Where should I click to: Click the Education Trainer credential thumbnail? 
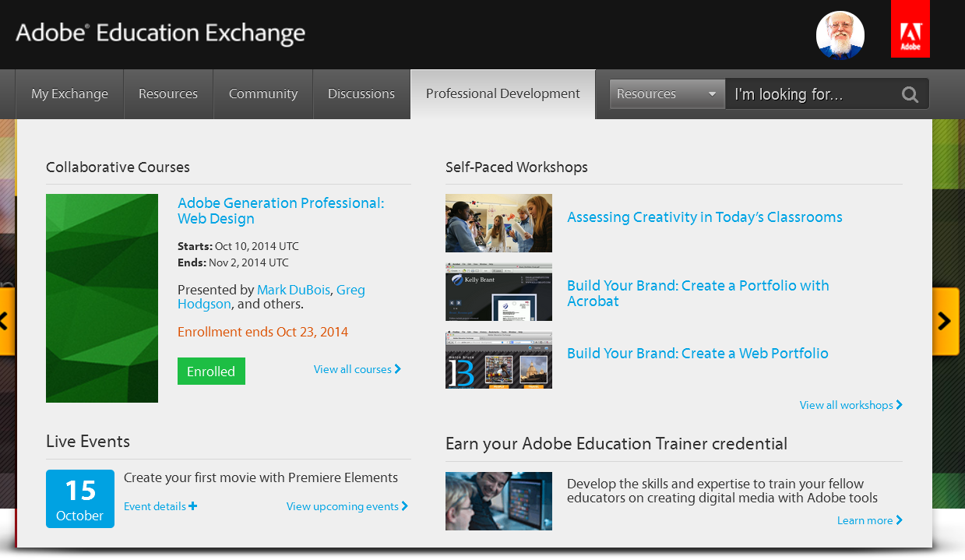pyautogui.click(x=498, y=501)
